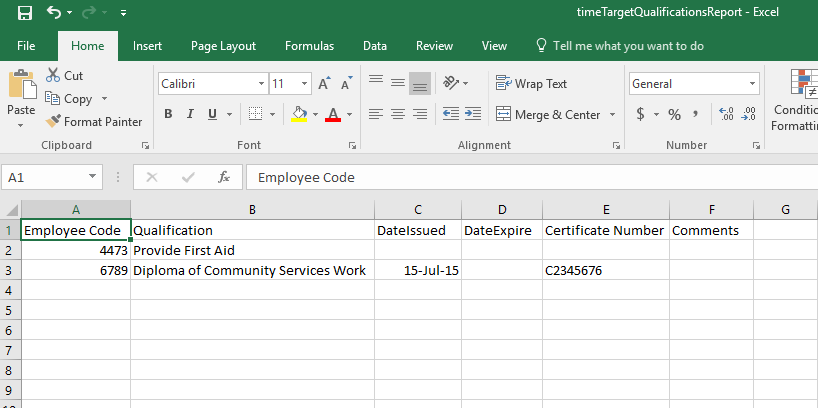Open the Clipboard pane launcher
818x408 pixels.
pyautogui.click(x=146, y=146)
